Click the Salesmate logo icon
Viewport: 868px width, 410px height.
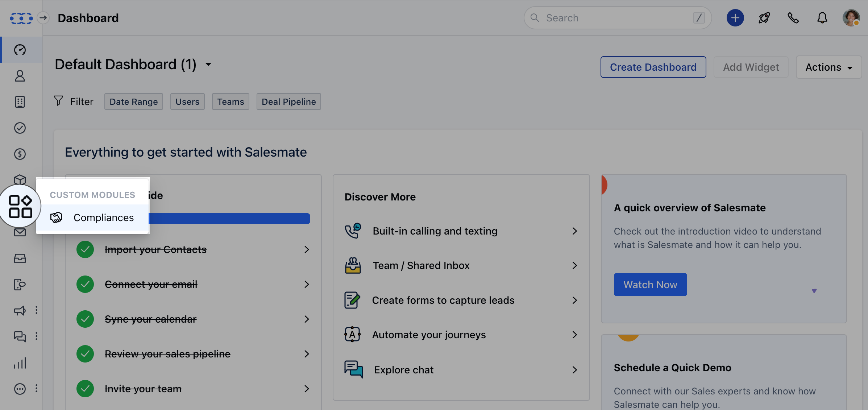21,18
